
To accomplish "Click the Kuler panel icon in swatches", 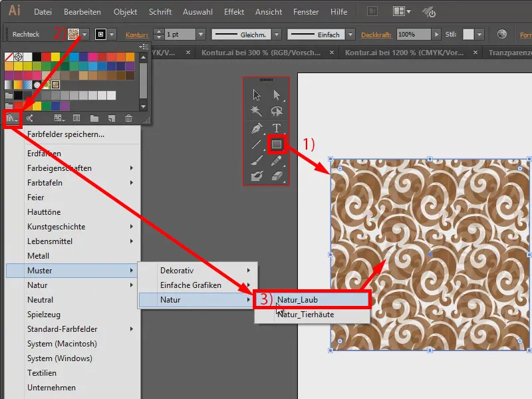I will (30, 118).
